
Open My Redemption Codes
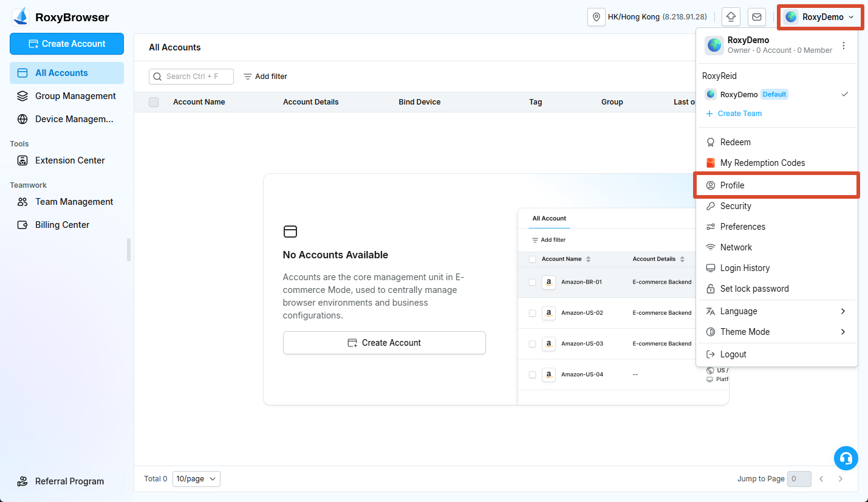click(777, 163)
